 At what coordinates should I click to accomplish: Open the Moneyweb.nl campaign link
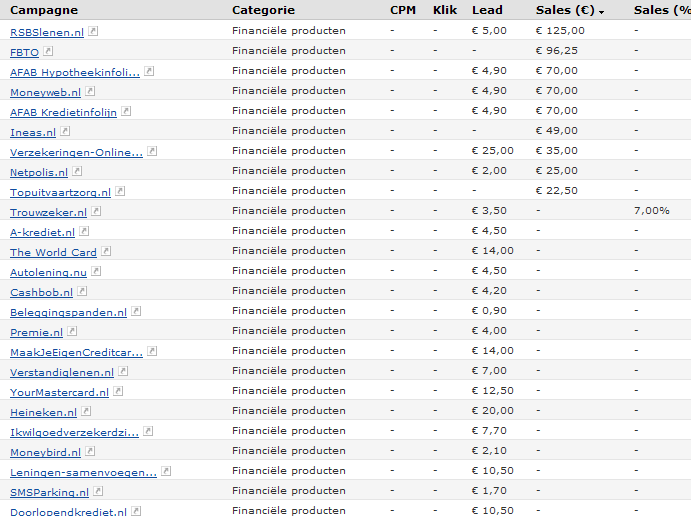point(45,93)
